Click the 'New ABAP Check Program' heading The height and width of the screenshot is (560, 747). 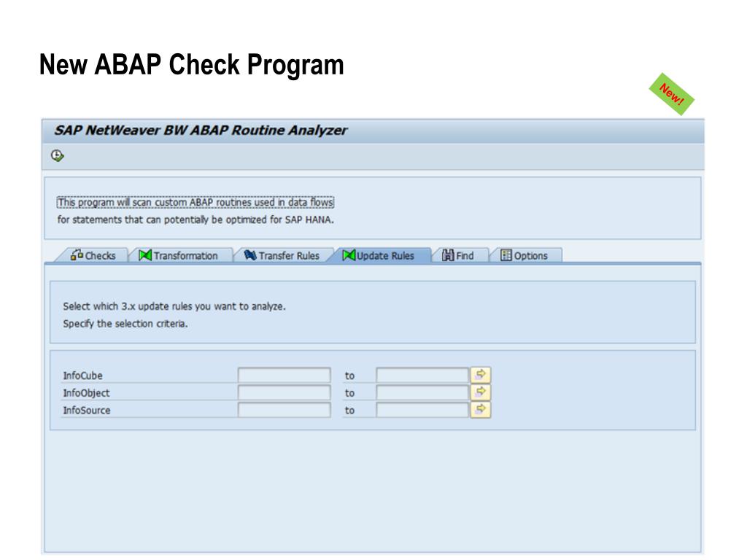tap(192, 65)
